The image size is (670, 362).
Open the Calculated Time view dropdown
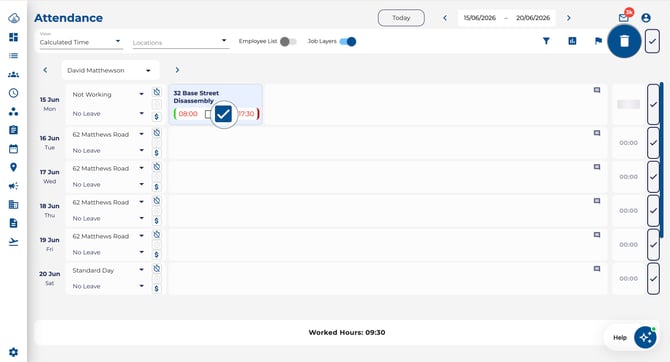point(81,42)
